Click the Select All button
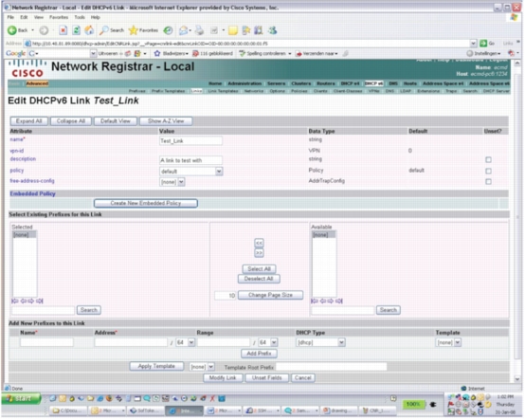The height and width of the screenshot is (420, 525). [259, 269]
